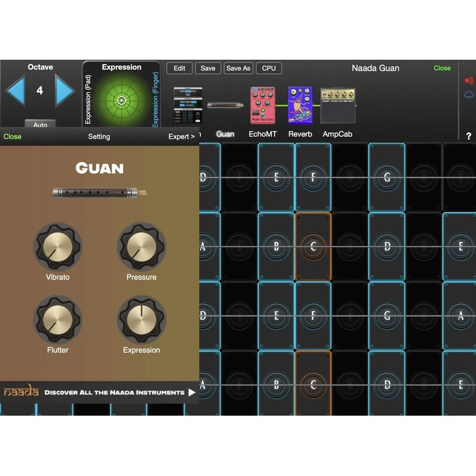Image resolution: width=476 pixels, height=476 pixels.
Task: Click the Naada banner play arrow
Action: (x=192, y=393)
